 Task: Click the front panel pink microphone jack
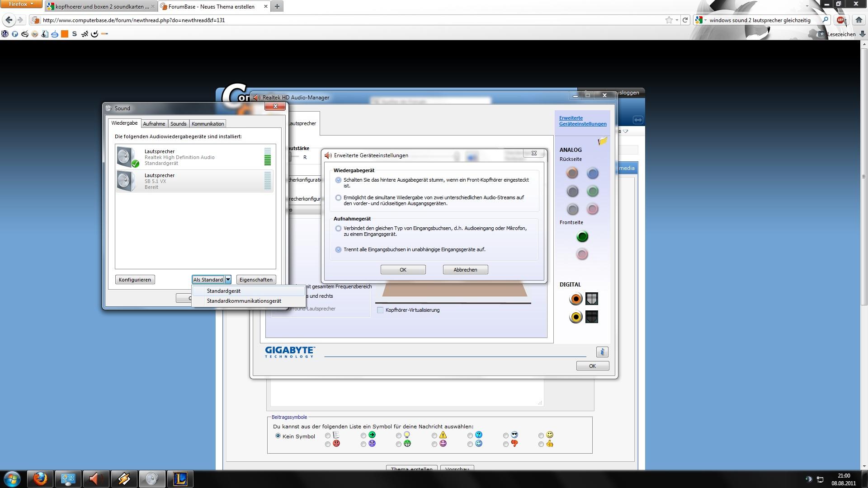pos(582,254)
